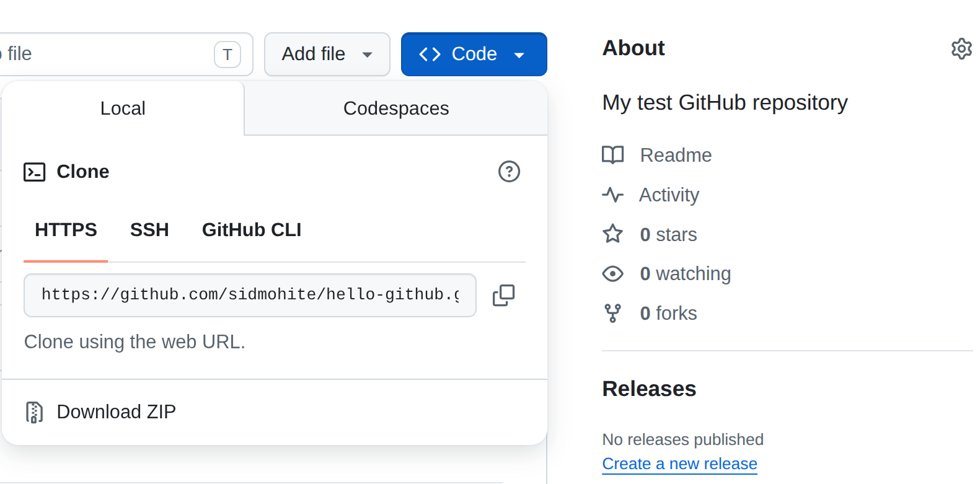Click the Readme book icon
This screenshot has height=484, width=980.
point(613,155)
